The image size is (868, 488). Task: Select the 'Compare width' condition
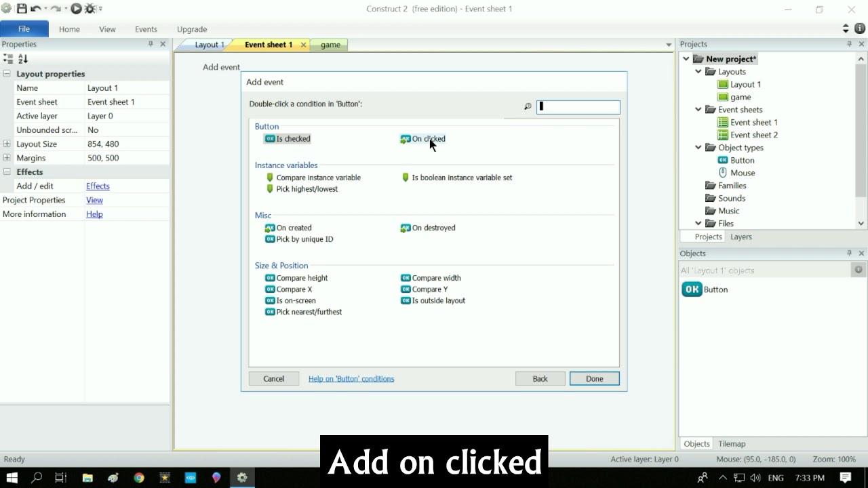431,278
